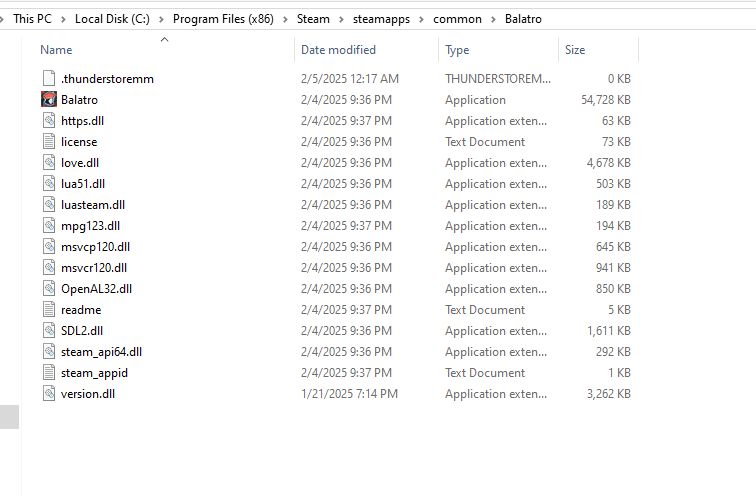Click the steam_appid text file icon
Screen dimensions: 756x496
(49, 373)
